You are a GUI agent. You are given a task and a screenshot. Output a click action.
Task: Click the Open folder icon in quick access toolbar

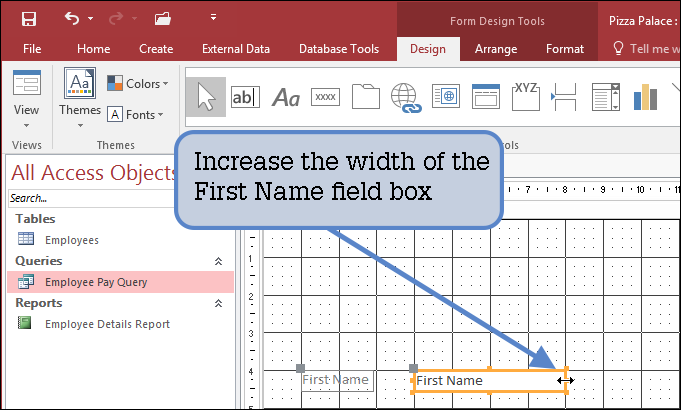[163, 19]
